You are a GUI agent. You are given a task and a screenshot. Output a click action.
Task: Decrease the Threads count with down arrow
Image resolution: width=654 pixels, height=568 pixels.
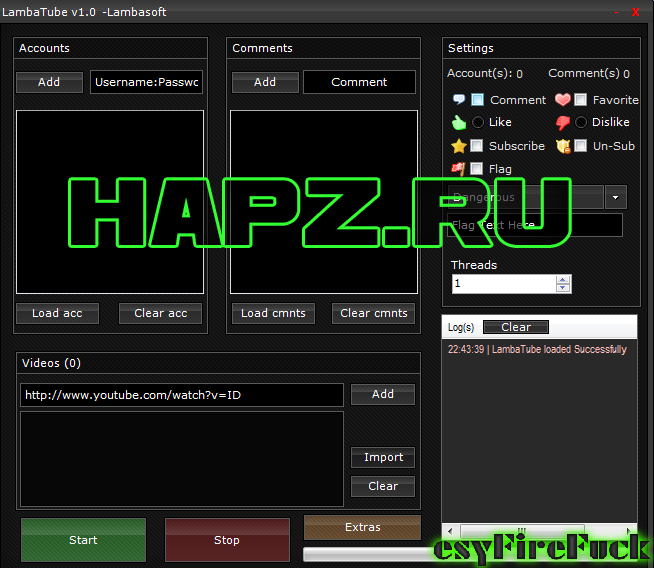(563, 288)
